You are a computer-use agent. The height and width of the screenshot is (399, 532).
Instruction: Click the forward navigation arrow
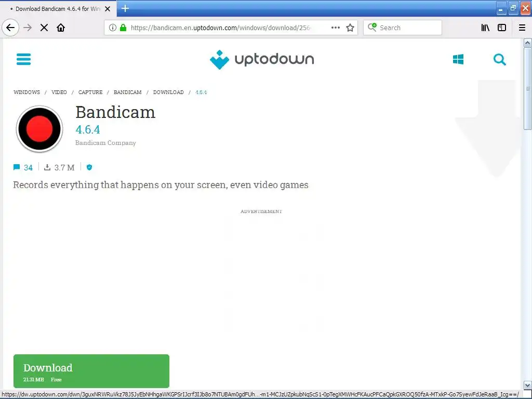click(28, 28)
